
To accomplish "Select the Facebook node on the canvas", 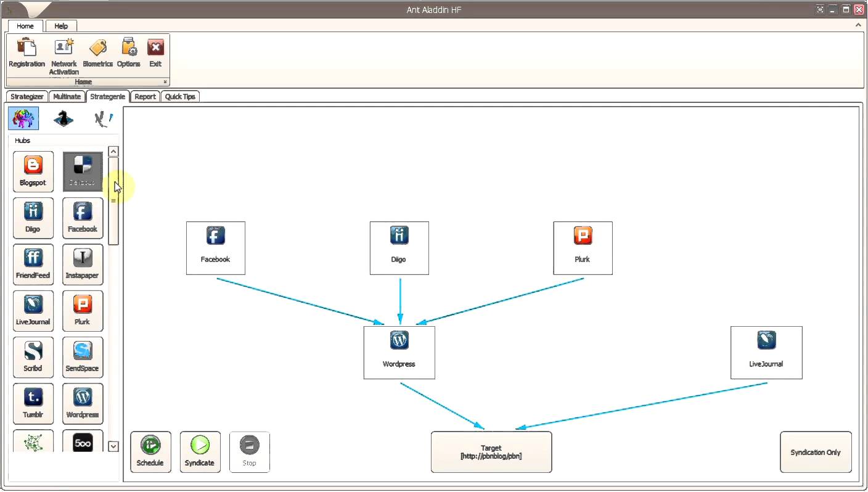I will click(216, 248).
